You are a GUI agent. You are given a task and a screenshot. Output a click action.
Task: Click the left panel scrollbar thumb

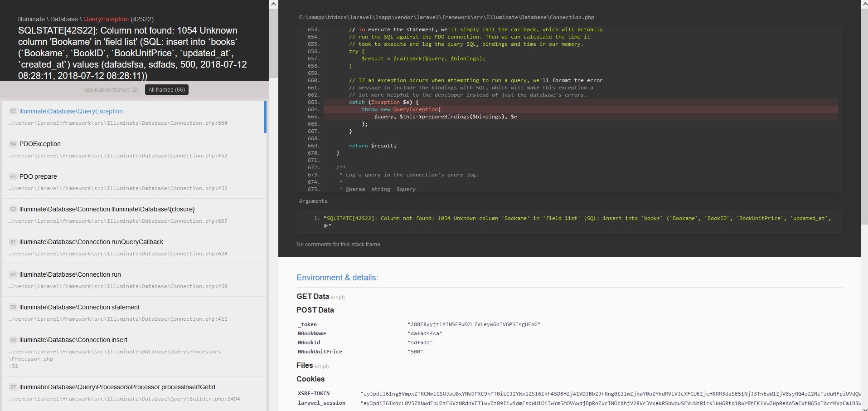273,44
